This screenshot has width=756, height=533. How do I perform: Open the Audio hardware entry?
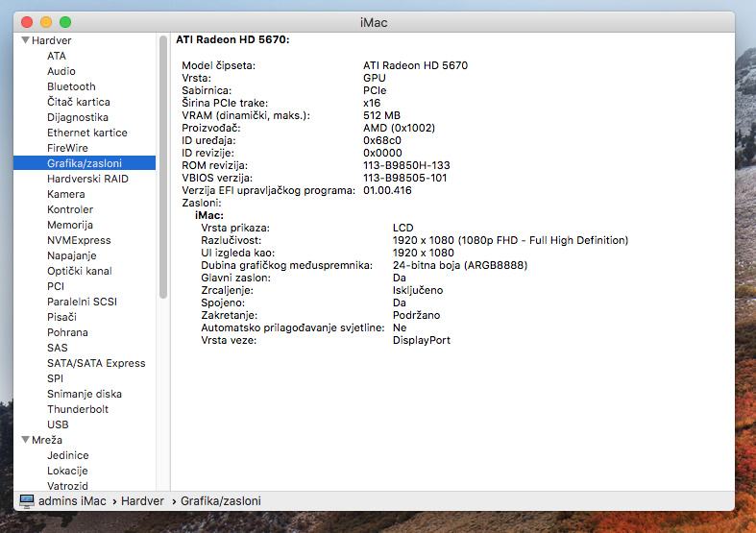61,71
